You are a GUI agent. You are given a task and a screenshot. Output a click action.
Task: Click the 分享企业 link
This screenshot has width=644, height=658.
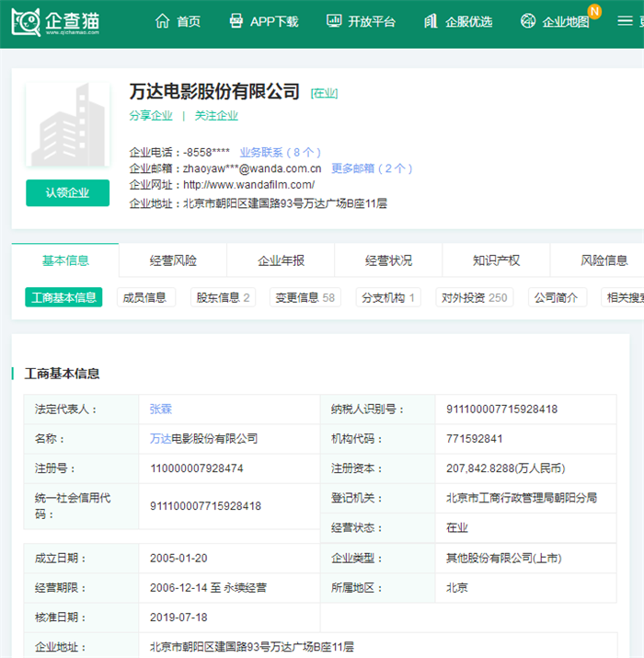point(151,116)
